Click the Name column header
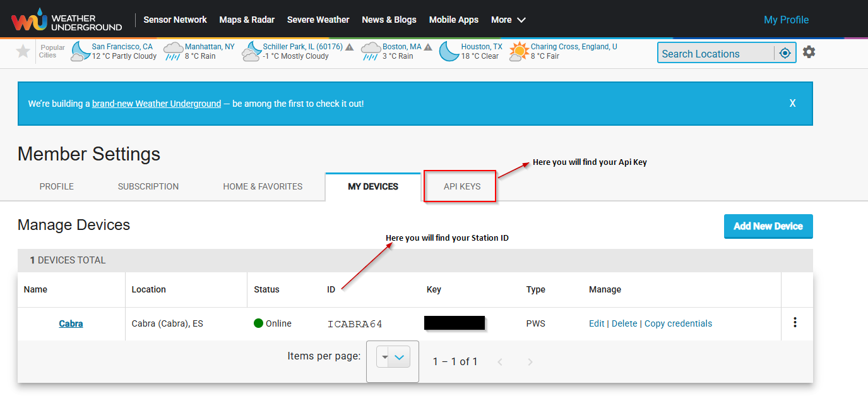The height and width of the screenshot is (398, 868). tap(35, 289)
